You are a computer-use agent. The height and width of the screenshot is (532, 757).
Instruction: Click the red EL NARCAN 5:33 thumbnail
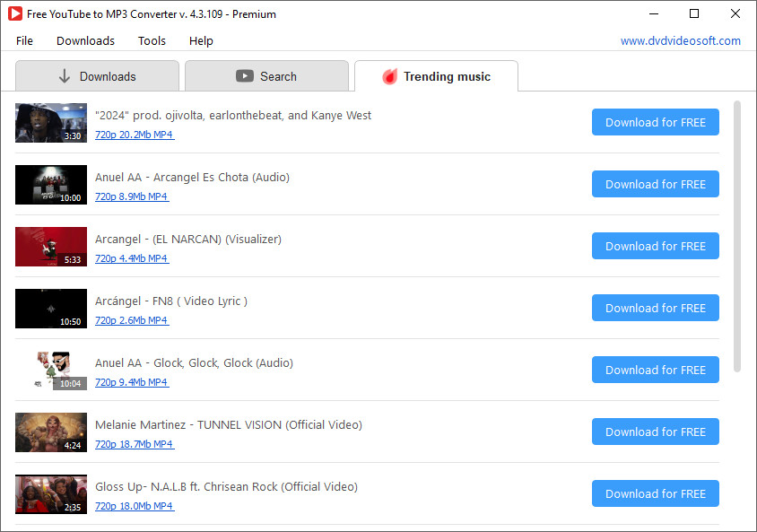tap(51, 246)
